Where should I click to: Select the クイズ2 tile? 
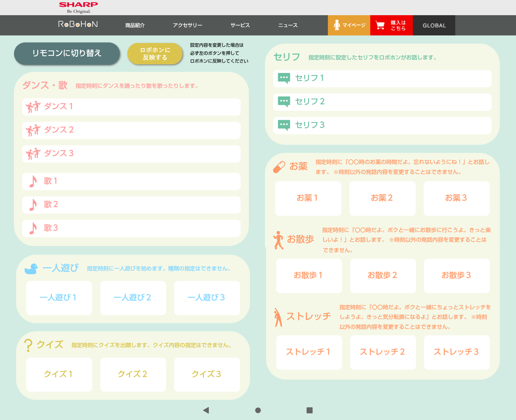(133, 374)
